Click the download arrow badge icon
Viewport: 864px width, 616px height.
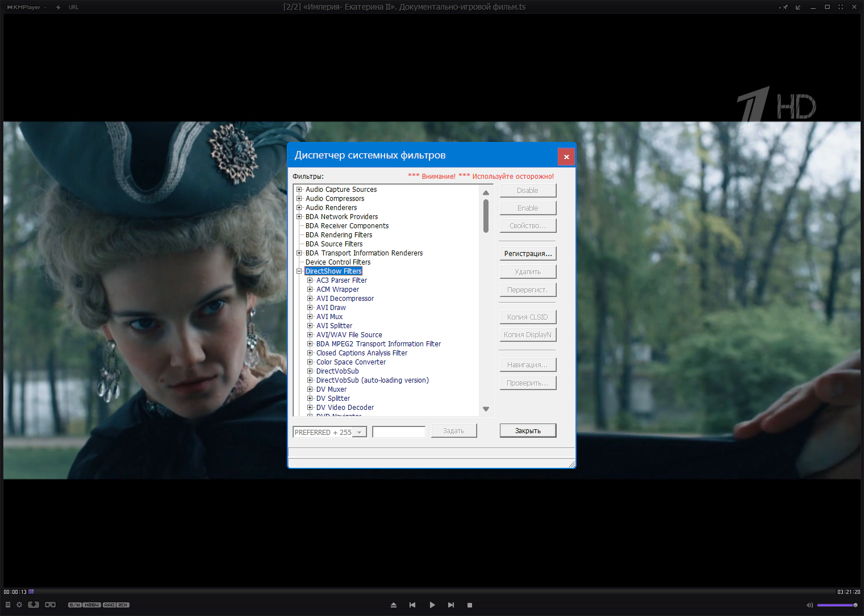point(34,605)
